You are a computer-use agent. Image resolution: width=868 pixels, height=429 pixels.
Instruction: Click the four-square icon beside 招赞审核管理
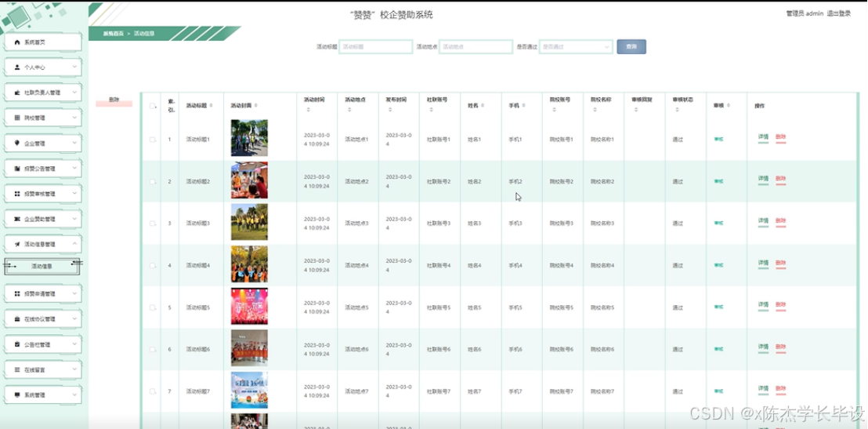(x=17, y=194)
